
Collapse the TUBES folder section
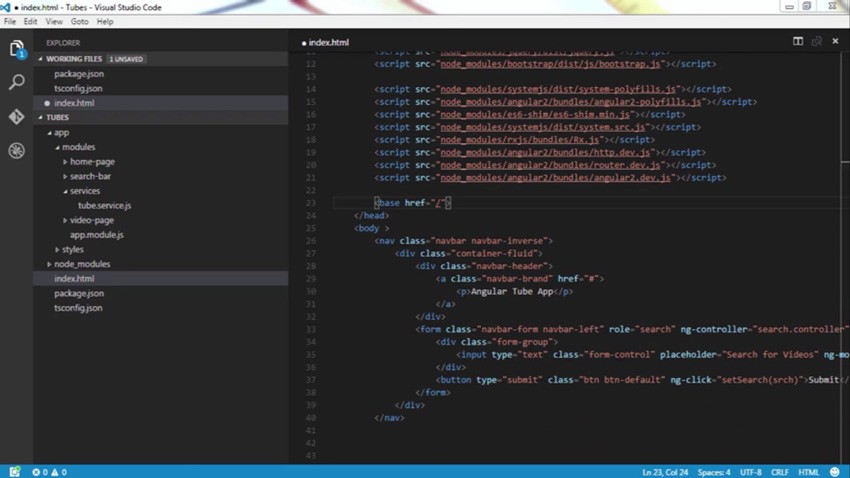click(41, 117)
